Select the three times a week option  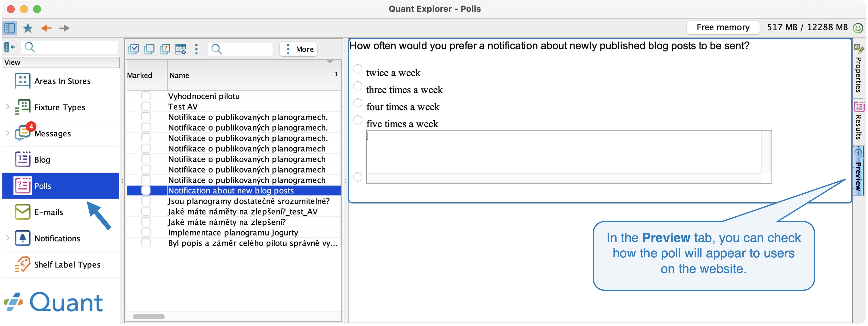click(x=358, y=86)
